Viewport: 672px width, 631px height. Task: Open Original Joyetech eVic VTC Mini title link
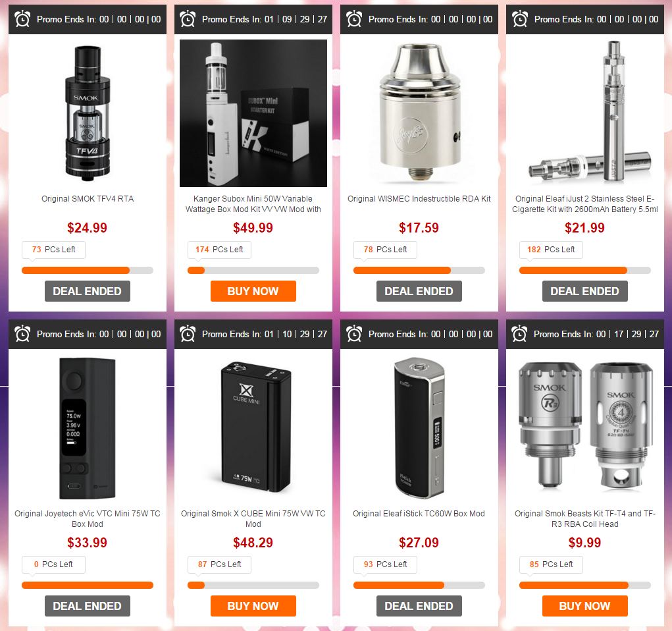pos(88,518)
